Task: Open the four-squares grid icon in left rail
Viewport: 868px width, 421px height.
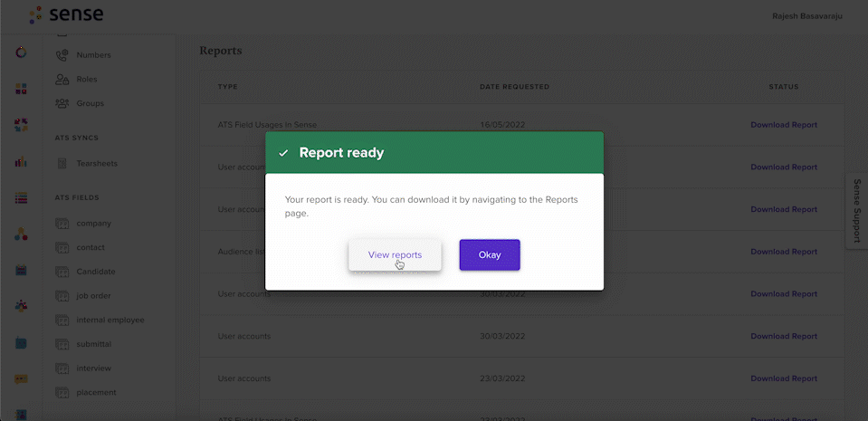Action: click(x=21, y=90)
